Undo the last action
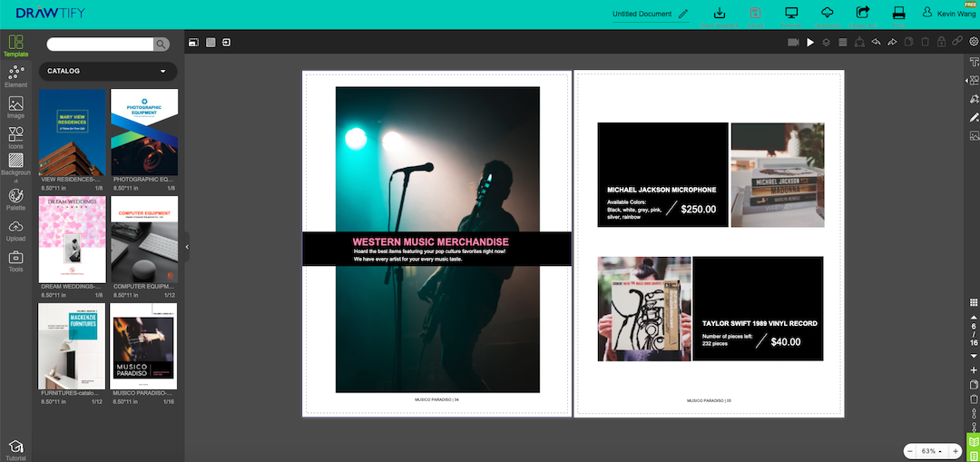Viewport: 980px width, 462px height. point(876,43)
